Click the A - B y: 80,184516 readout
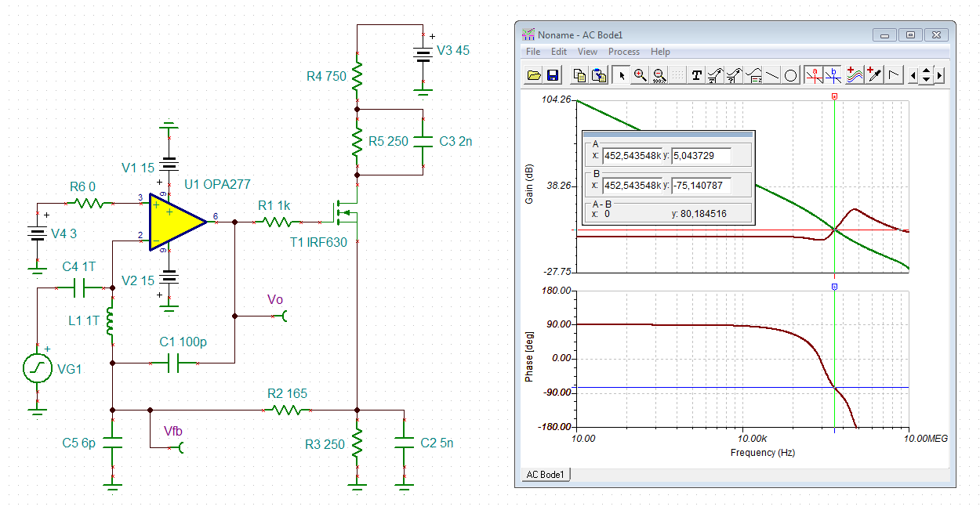The height and width of the screenshot is (510, 980). point(699,213)
